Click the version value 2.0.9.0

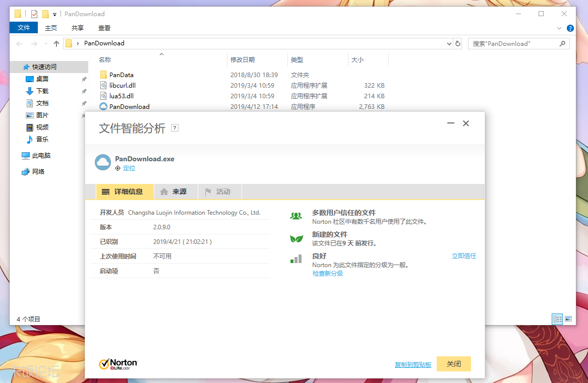coord(162,227)
